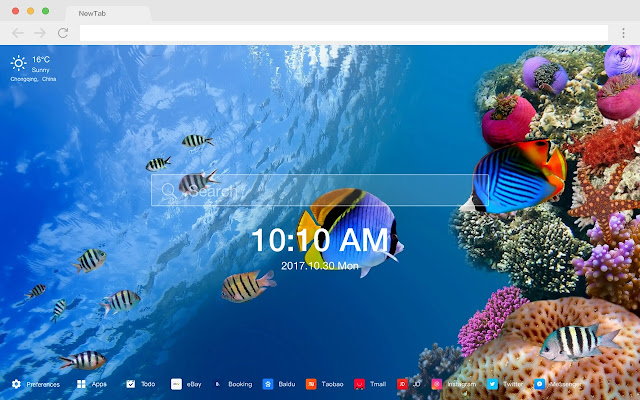Open the Tmall shortcut icon
The height and width of the screenshot is (400, 640).
(360, 384)
